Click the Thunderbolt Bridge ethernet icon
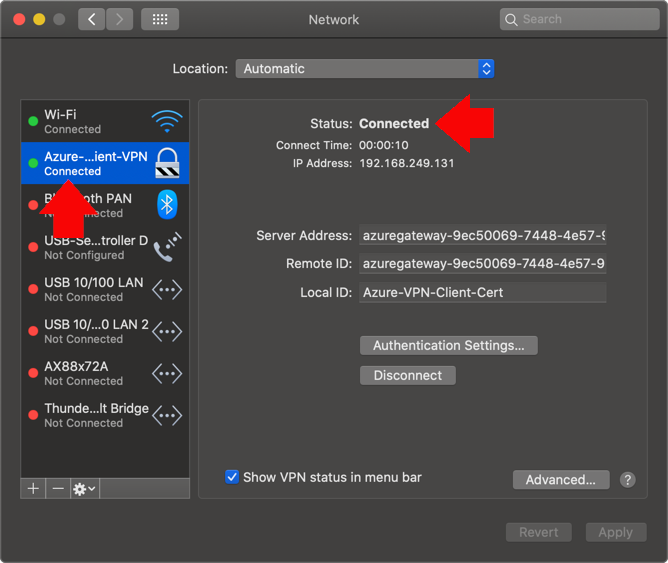The image size is (668, 563). 167,415
